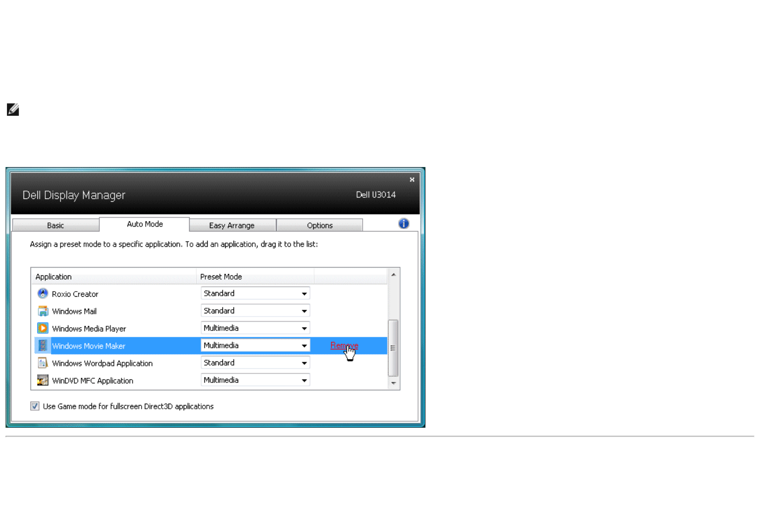The width and height of the screenshot is (760, 532).
Task: Click the Windows Wordpad Application icon
Action: (42, 363)
